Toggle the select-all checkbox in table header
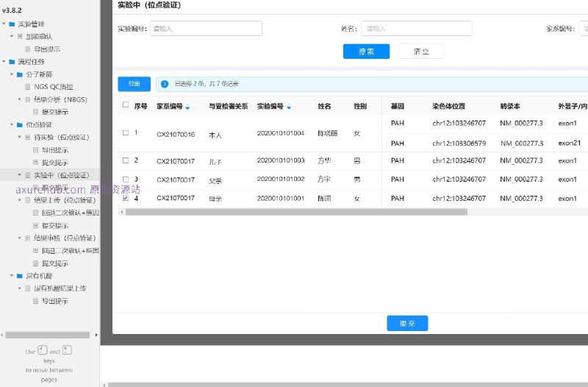 126,104
